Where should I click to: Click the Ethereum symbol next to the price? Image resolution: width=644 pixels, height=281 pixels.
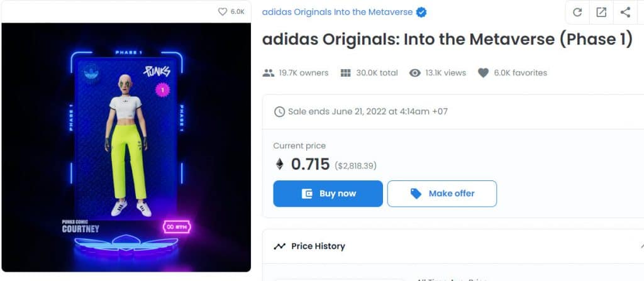[280, 165]
